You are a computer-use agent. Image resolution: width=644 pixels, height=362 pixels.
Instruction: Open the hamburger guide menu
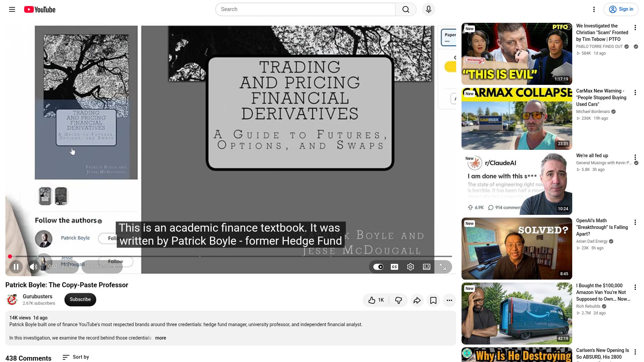[x=12, y=9]
